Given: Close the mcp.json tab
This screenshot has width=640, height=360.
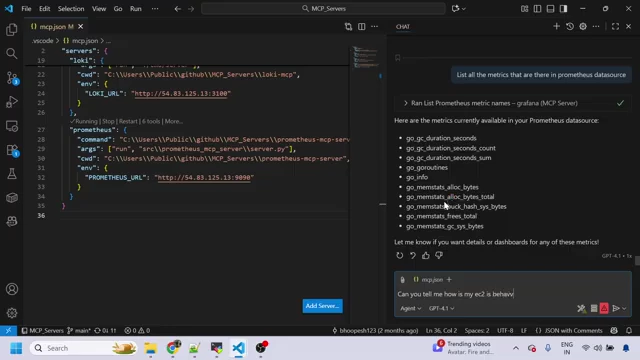Looking at the screenshot, I should pos(81,27).
